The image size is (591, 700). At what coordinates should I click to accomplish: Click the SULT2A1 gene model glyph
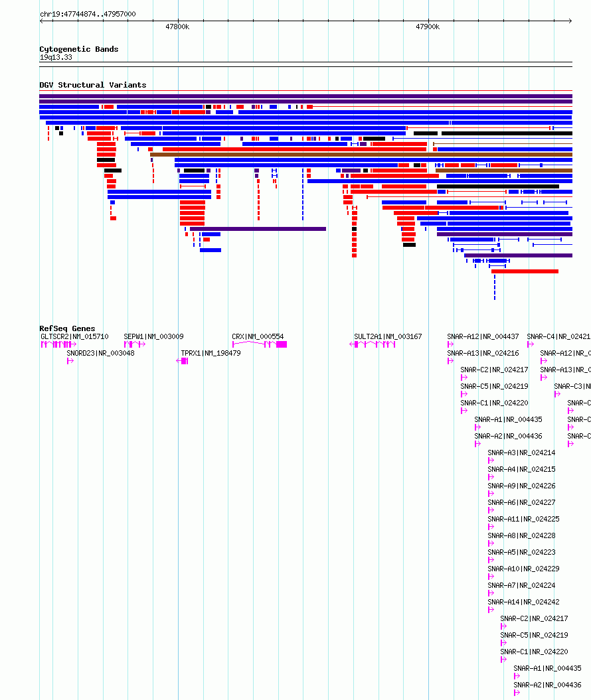[373, 344]
